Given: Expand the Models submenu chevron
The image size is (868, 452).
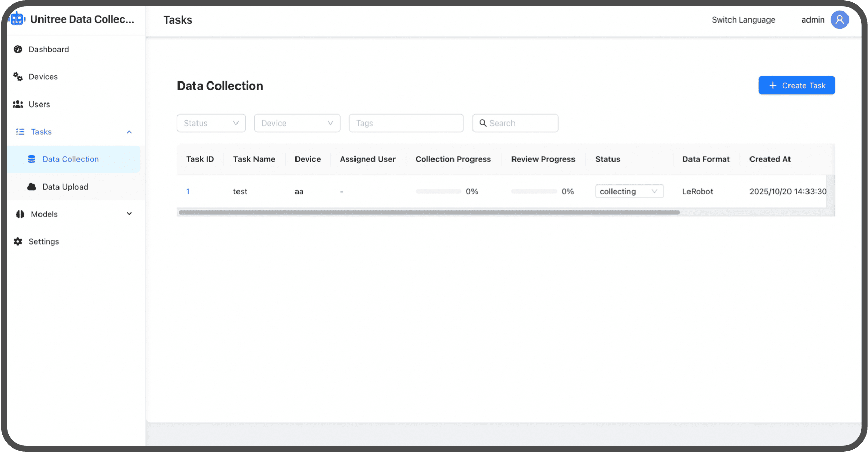Looking at the screenshot, I should [129, 214].
